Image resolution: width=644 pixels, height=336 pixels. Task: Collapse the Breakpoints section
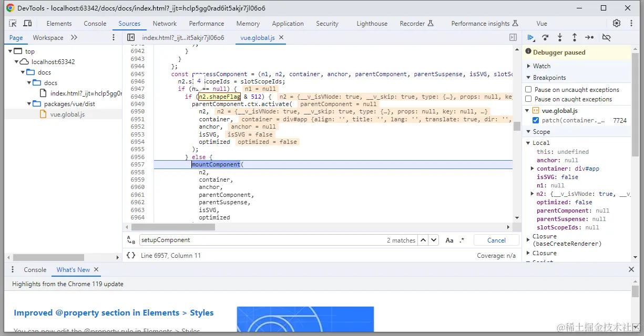tap(529, 78)
